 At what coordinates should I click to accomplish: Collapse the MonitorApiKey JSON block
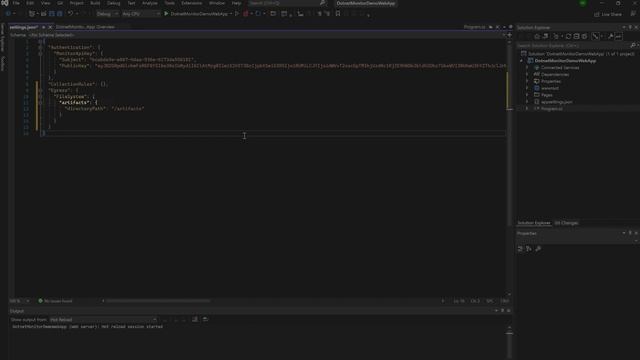(40, 53)
